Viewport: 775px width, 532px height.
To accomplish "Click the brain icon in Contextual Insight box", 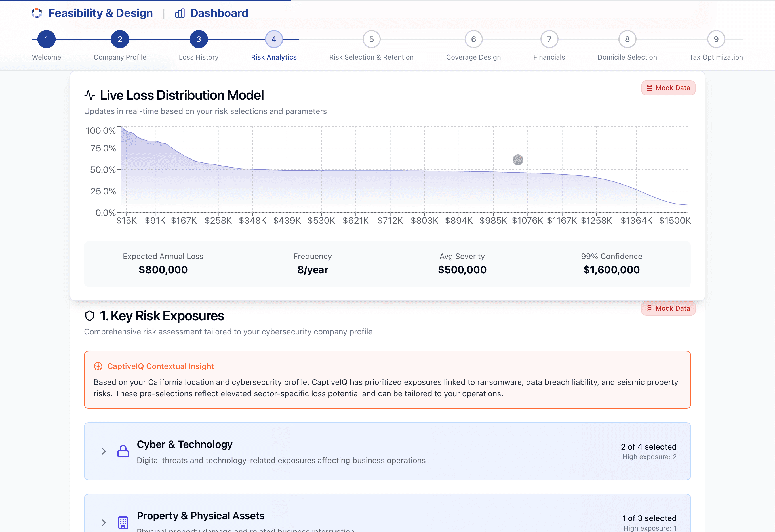I will coord(98,366).
